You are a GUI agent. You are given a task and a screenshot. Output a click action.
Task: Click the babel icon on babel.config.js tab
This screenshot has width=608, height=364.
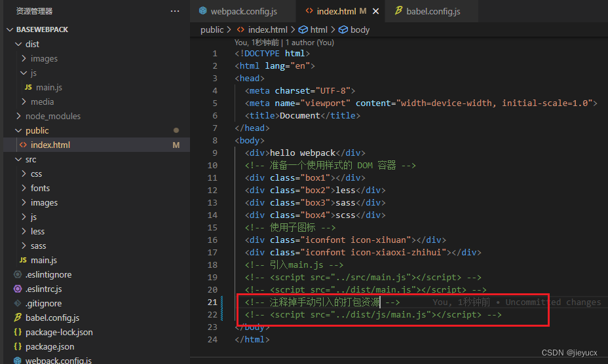(x=398, y=11)
